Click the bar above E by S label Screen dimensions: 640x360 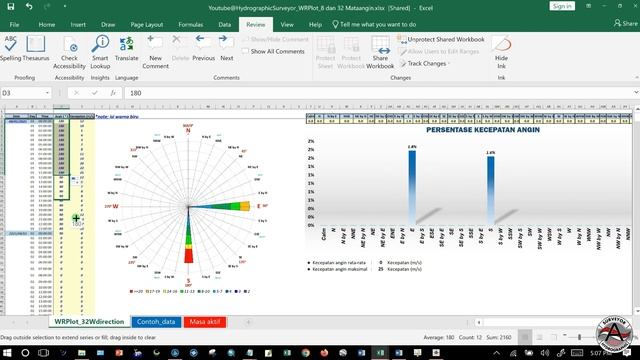point(412,188)
